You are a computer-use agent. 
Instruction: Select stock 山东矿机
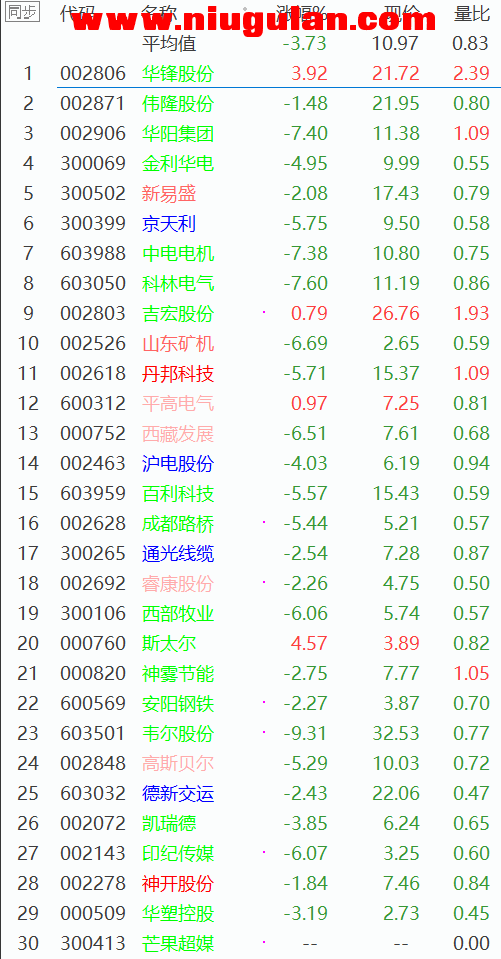[x=178, y=344]
